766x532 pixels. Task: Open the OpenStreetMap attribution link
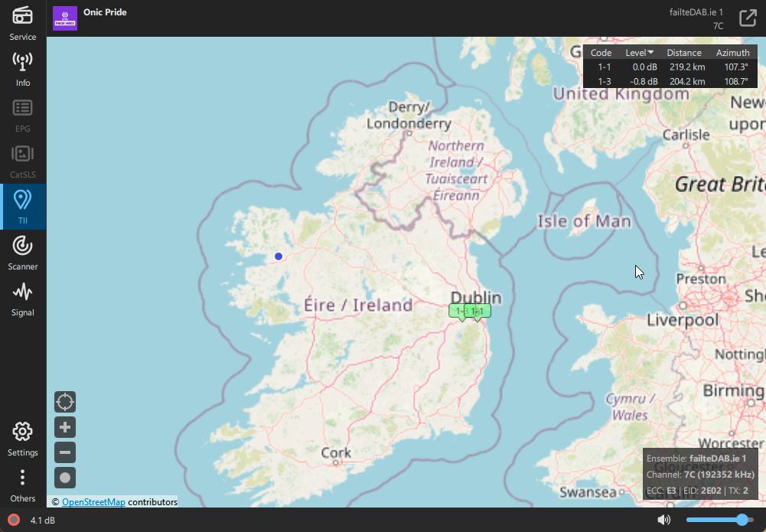(93, 501)
